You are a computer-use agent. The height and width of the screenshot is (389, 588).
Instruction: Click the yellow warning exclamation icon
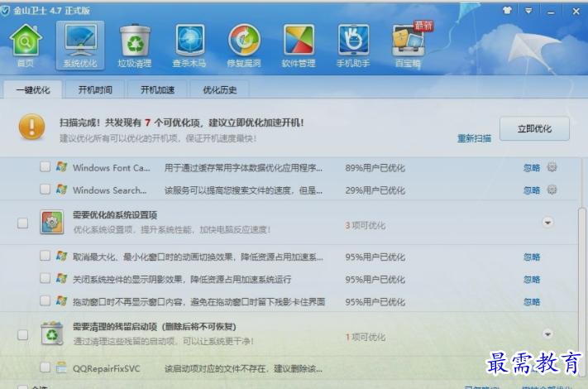[32, 127]
